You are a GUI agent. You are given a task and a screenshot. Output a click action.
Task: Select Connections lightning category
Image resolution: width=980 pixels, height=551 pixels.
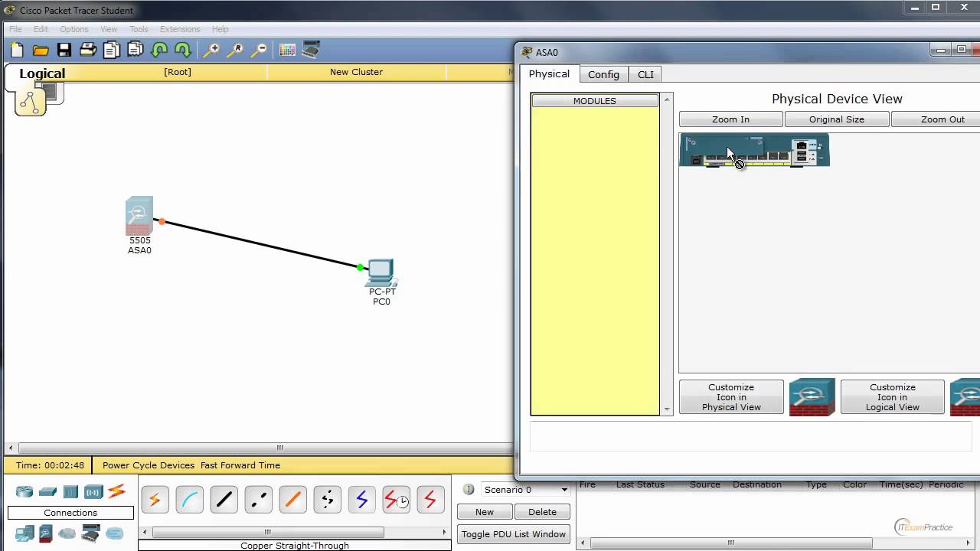116,491
